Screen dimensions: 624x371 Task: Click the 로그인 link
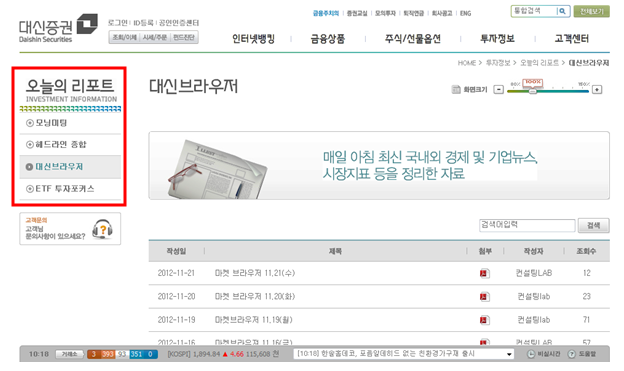[x=118, y=23]
